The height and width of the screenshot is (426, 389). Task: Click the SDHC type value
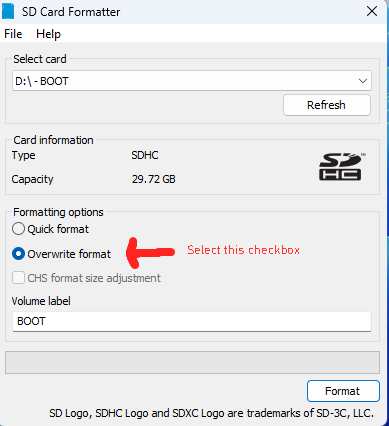[145, 155]
